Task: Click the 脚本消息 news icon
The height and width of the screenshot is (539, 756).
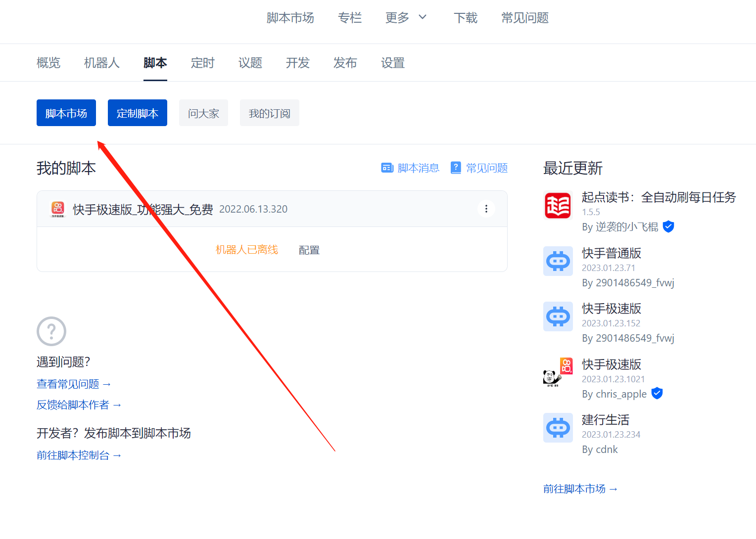Action: pos(387,168)
